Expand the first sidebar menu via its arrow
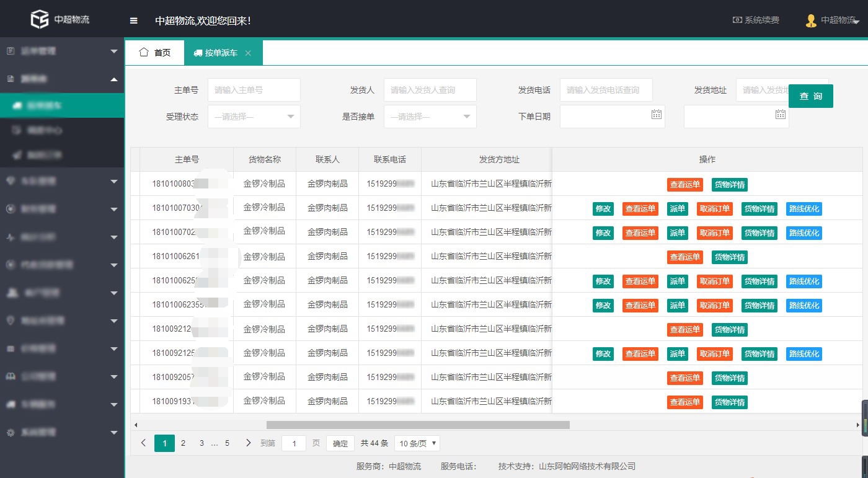868x478 pixels. (114, 51)
